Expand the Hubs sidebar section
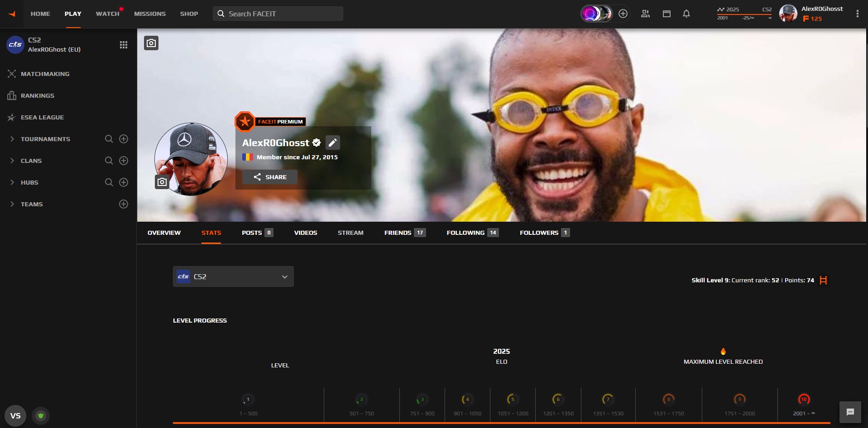Viewport: 868px width, 428px height. pos(12,182)
